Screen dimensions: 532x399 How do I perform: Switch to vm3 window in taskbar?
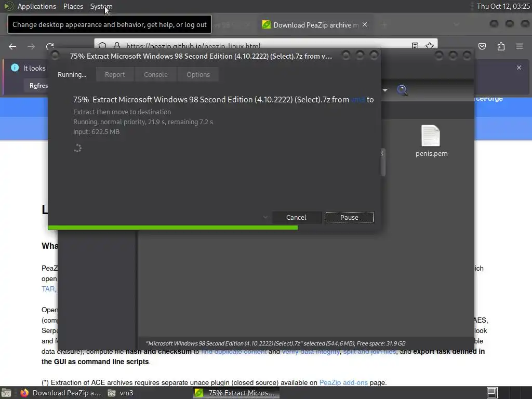point(121,393)
